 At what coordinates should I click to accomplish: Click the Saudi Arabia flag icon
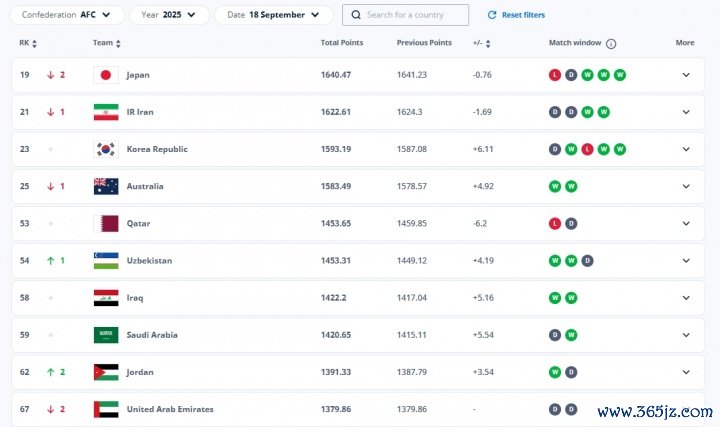(x=106, y=335)
